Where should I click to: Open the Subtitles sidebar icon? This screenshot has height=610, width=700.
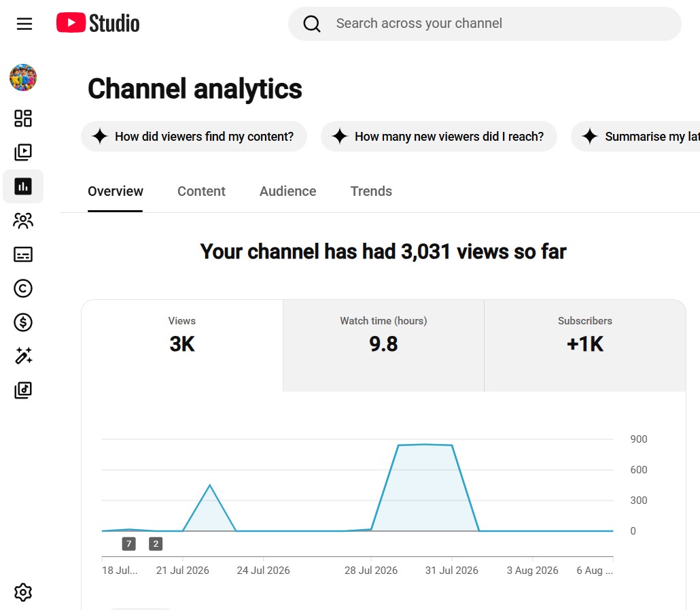23,254
